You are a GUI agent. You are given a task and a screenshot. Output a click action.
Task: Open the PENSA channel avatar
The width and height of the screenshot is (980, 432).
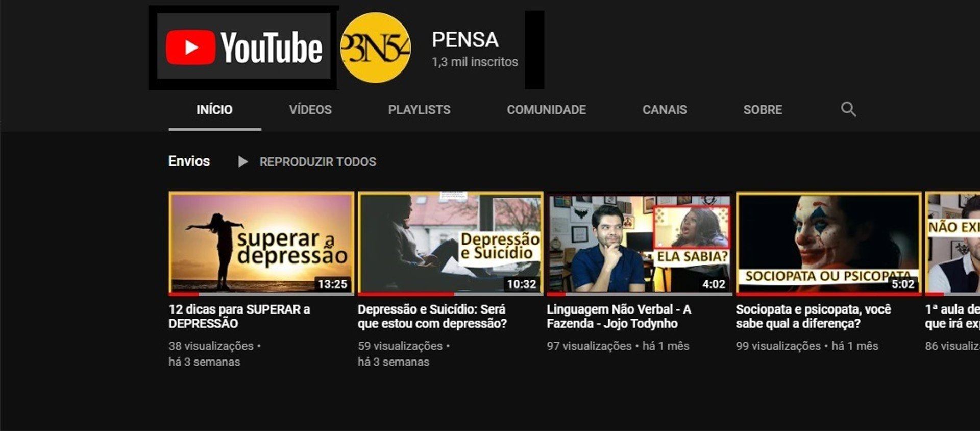[375, 48]
